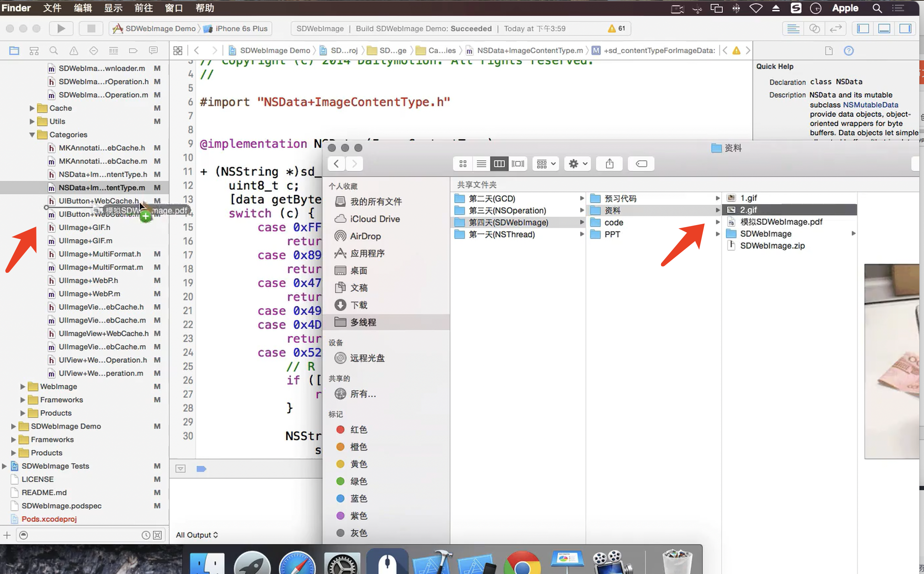Open the Issue navigator warning icon
The height and width of the screenshot is (574, 924).
pyautogui.click(x=74, y=50)
